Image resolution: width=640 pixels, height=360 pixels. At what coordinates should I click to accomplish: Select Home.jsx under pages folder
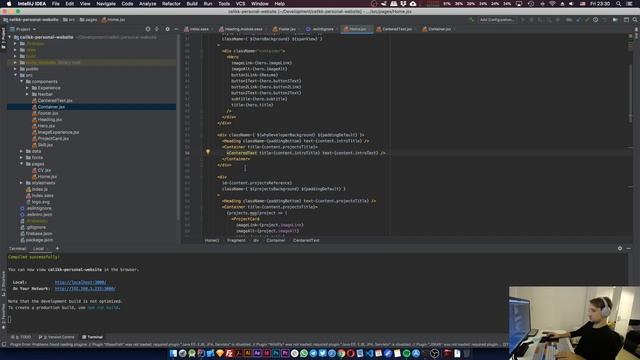pyautogui.click(x=47, y=176)
